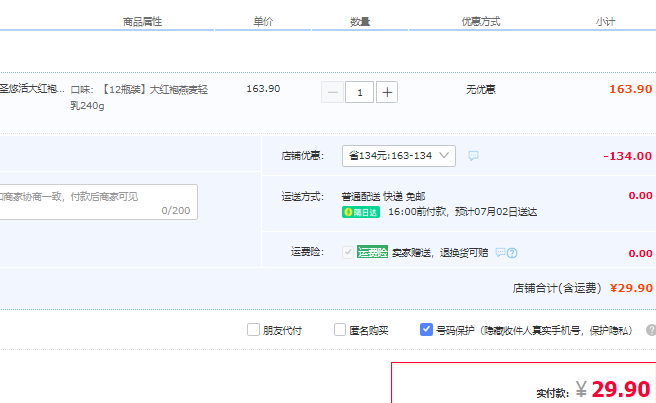Decrease quantity with the minus button
The image size is (656, 403).
coord(333,92)
